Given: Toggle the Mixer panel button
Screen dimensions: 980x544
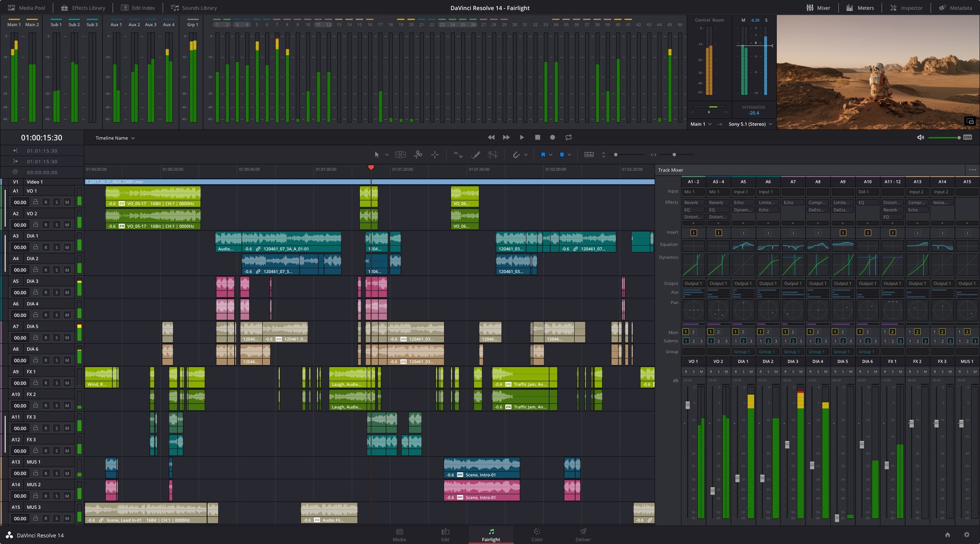Looking at the screenshot, I should coord(818,7).
